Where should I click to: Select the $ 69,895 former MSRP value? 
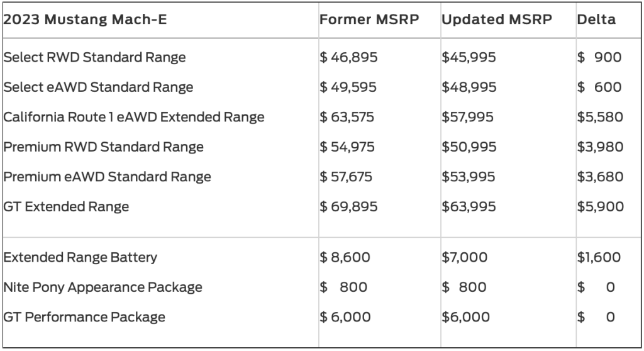click(348, 207)
